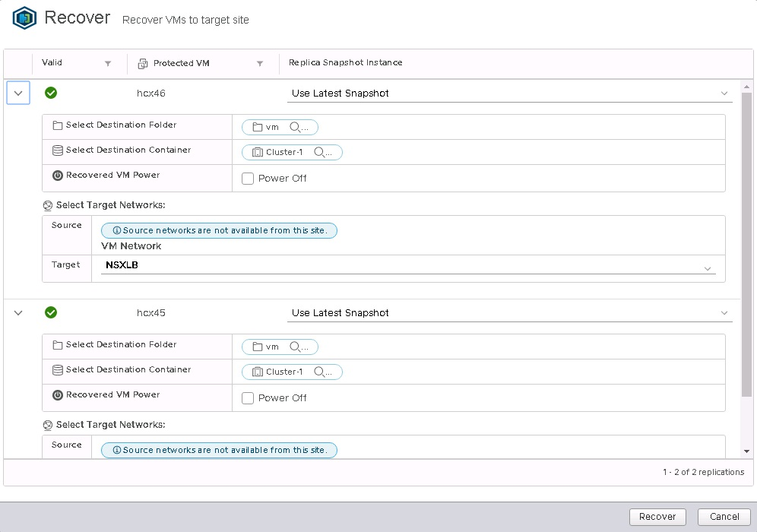757x532 pixels.
Task: Click the container icon in Select Destination Container row
Action: (58, 150)
